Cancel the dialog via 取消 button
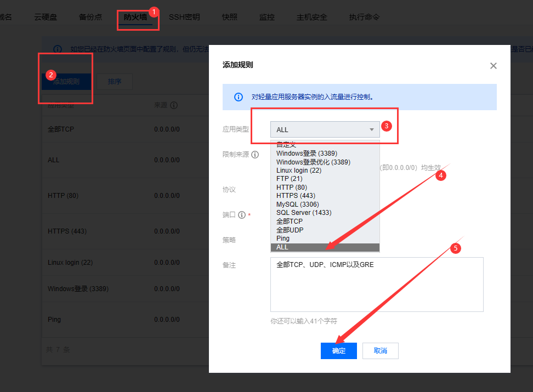Image resolution: width=533 pixels, height=392 pixels. [380, 351]
